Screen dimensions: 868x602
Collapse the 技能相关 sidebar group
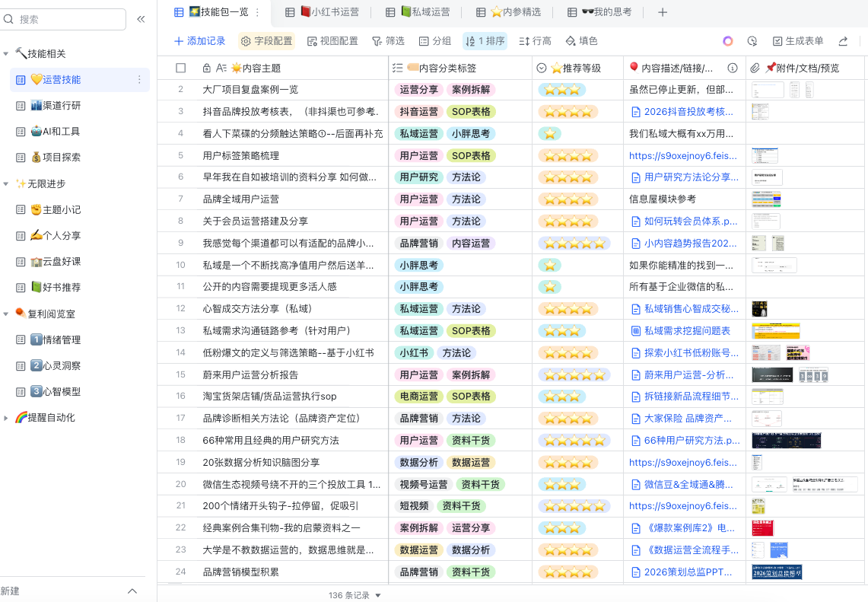pyautogui.click(x=6, y=54)
